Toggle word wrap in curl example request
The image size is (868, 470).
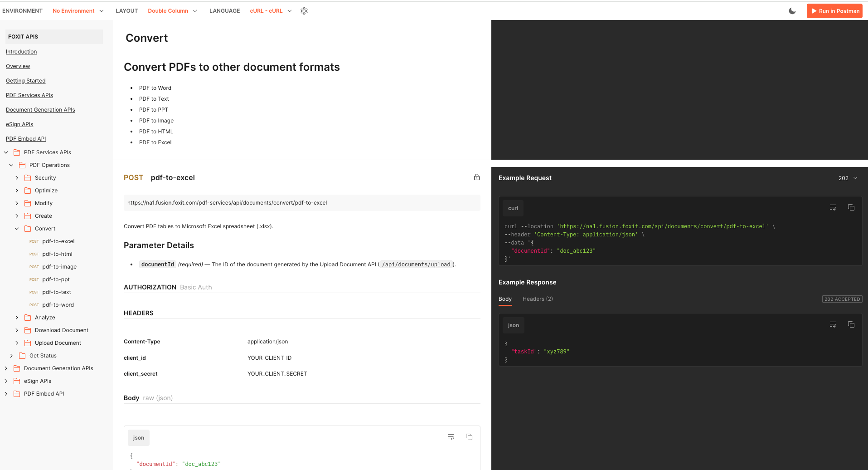pos(833,208)
